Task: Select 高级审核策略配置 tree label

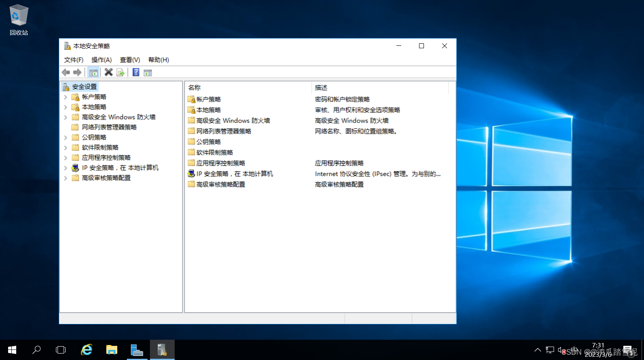Action: coord(106,178)
